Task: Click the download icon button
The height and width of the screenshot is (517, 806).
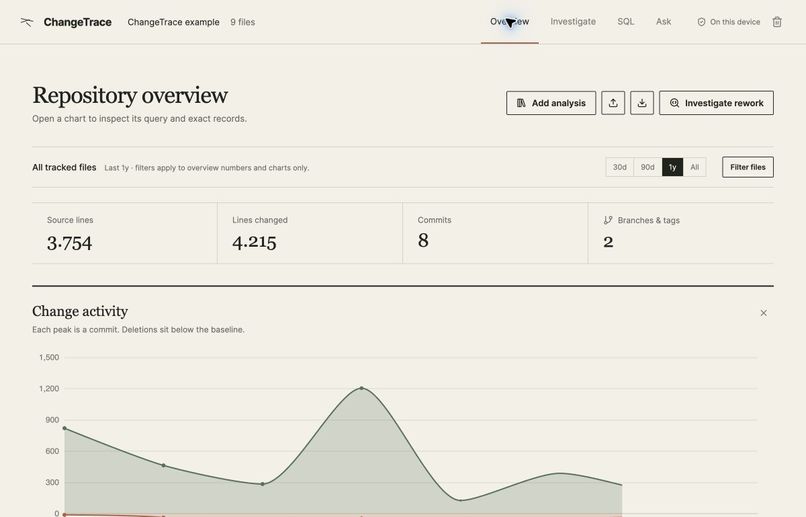Action: coord(642,103)
